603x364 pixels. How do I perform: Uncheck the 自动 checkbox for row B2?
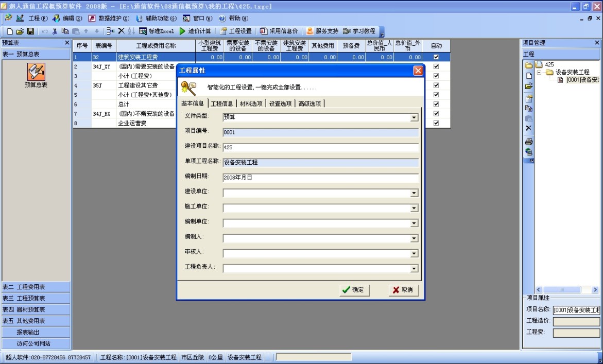pos(436,57)
